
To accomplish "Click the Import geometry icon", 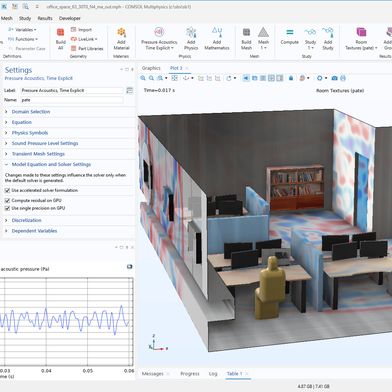I will [x=74, y=30].
